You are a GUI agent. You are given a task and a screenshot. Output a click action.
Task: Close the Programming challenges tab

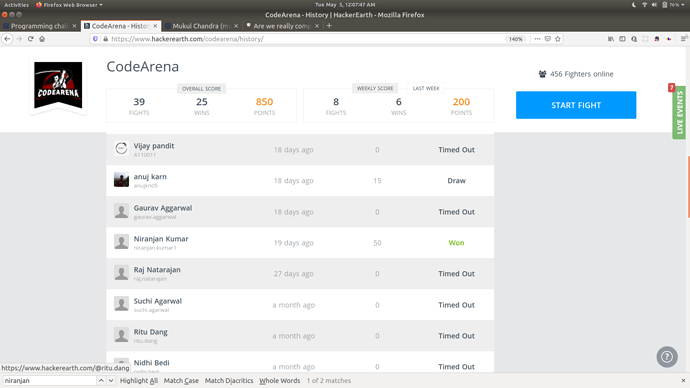tap(74, 26)
